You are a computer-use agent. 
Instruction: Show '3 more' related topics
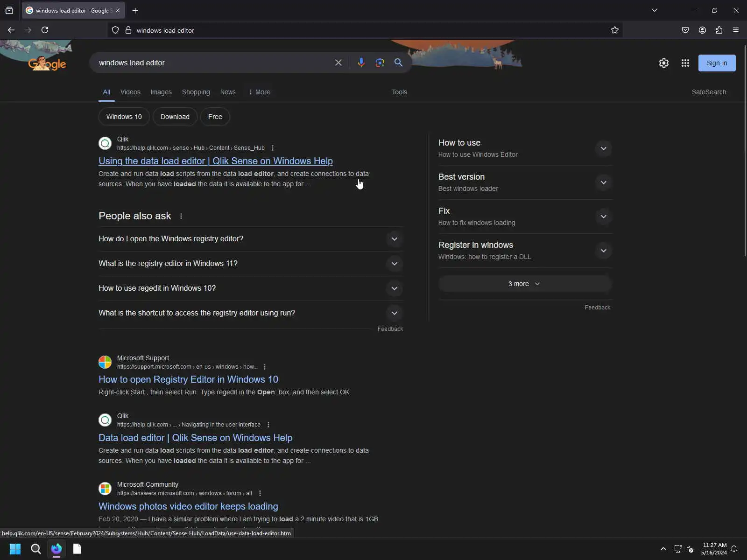525,284
